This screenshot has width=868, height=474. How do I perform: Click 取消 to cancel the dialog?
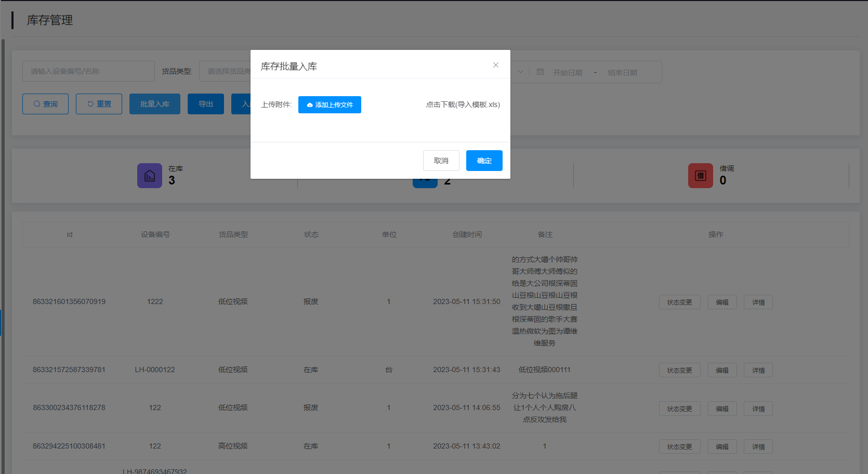tap(441, 161)
